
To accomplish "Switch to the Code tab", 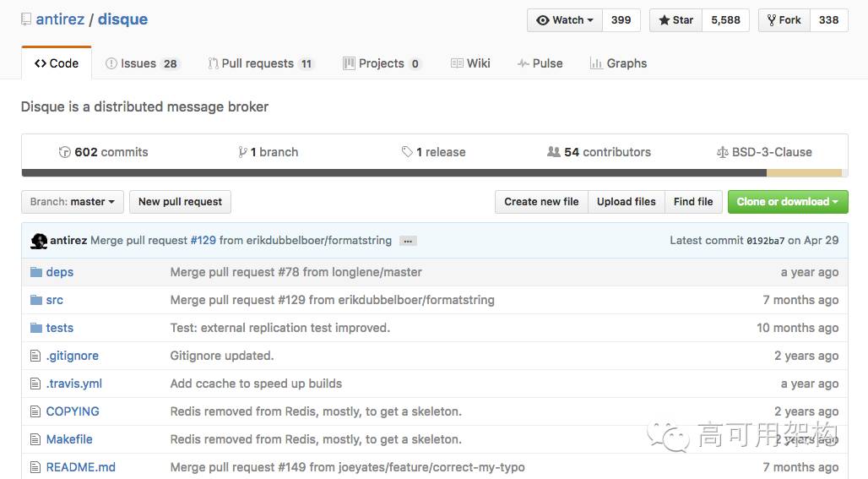I will pos(57,63).
